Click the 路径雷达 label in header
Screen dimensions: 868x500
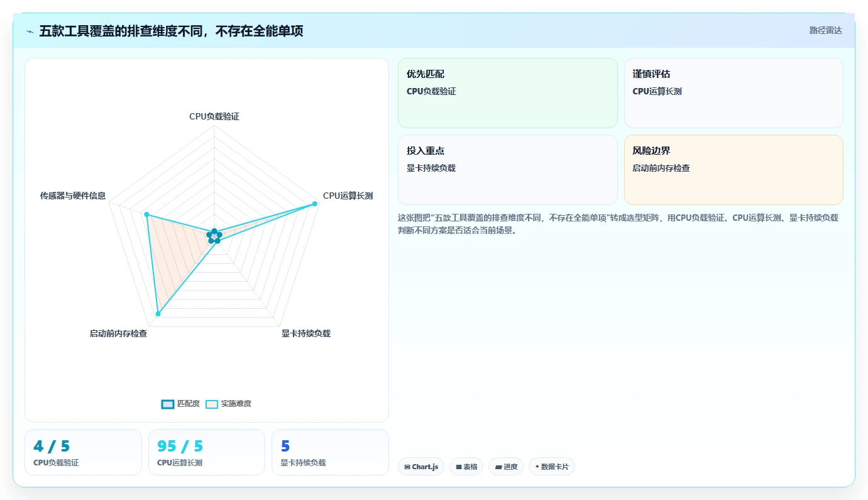point(825,30)
